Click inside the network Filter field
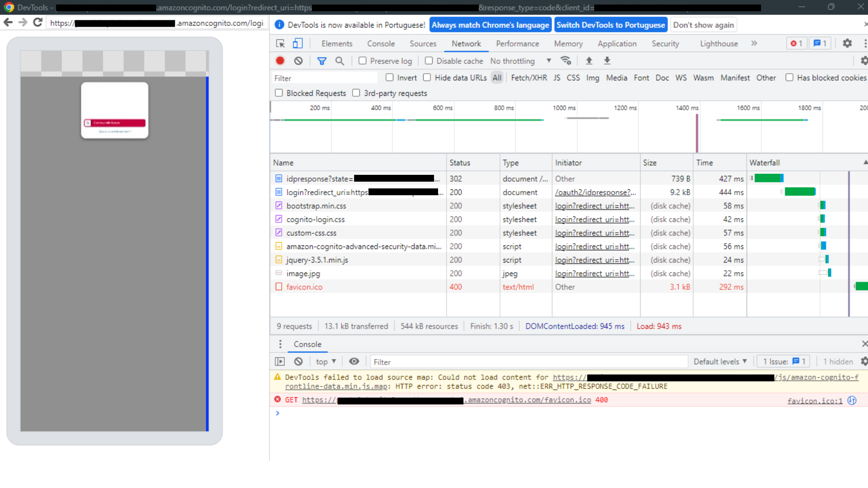 click(x=324, y=77)
